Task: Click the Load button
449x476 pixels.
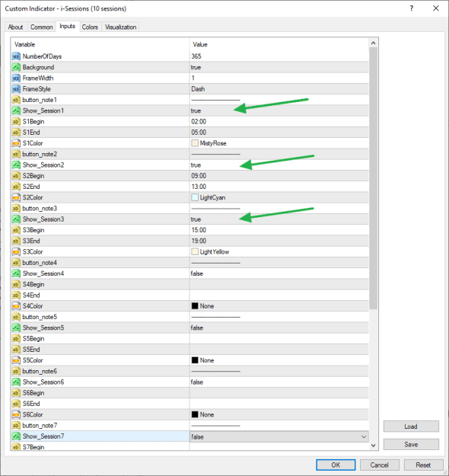Action: 411,426
